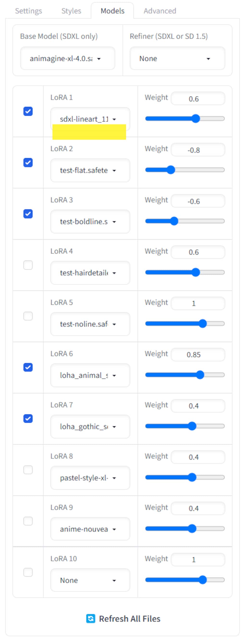Disable the LoRA 6 checkbox
This screenshot has height=644, width=246.
tap(28, 367)
